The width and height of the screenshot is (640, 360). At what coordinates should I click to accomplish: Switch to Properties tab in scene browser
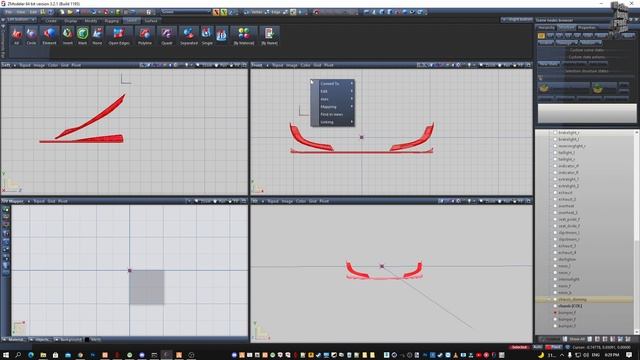click(587, 27)
